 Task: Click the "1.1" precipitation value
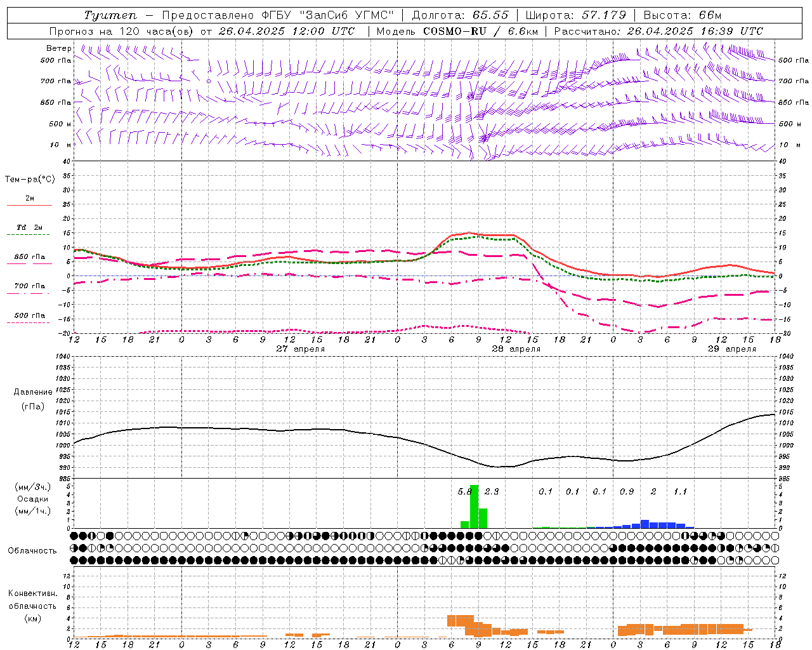point(680,491)
